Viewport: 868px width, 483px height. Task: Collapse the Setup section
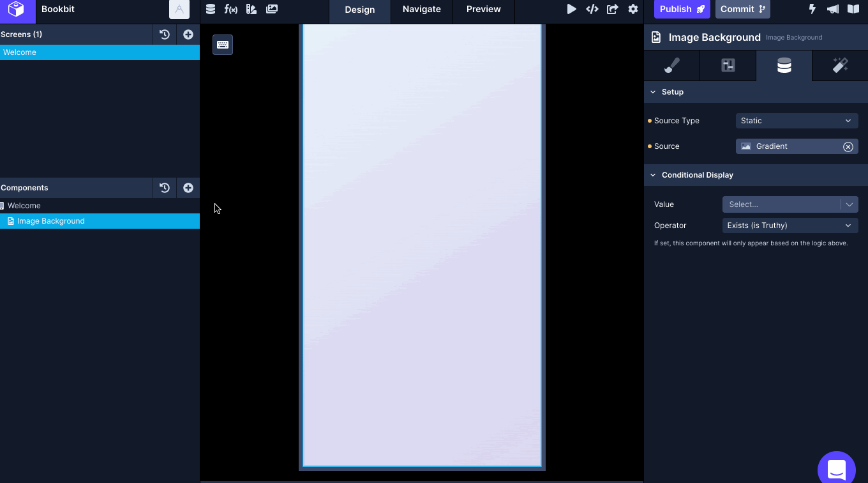tap(652, 91)
